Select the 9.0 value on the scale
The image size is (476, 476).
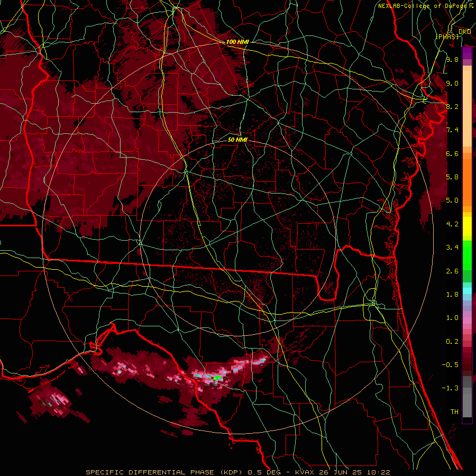pyautogui.click(x=452, y=83)
